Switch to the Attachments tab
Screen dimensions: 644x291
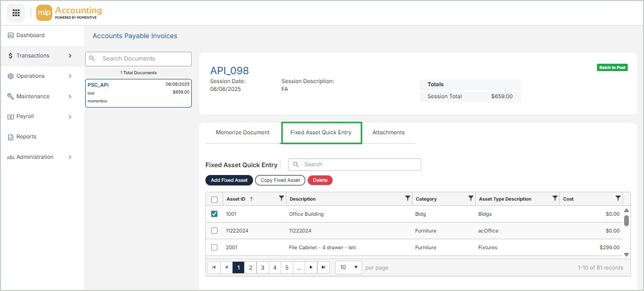388,133
